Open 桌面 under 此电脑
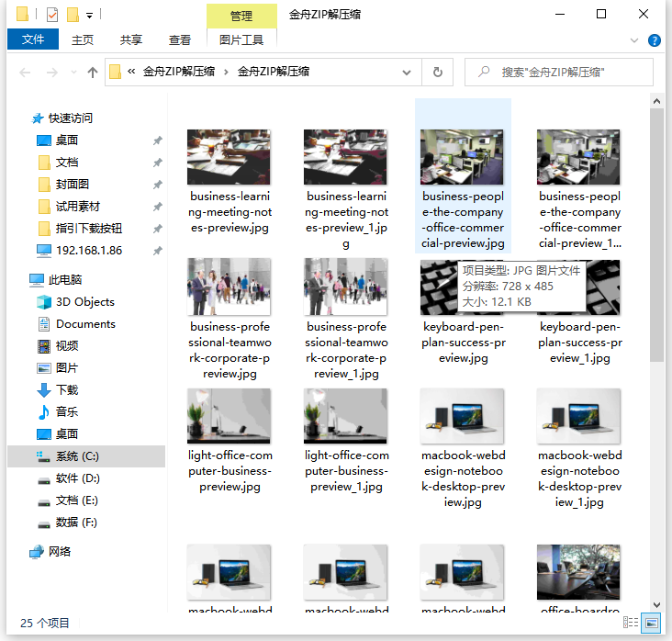The height and width of the screenshot is (641, 672). (x=67, y=433)
